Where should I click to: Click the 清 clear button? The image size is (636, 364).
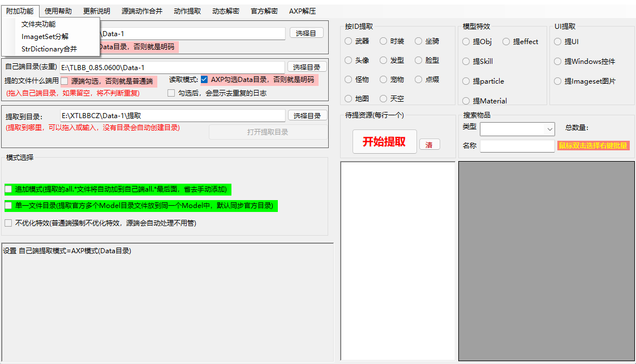(x=429, y=145)
